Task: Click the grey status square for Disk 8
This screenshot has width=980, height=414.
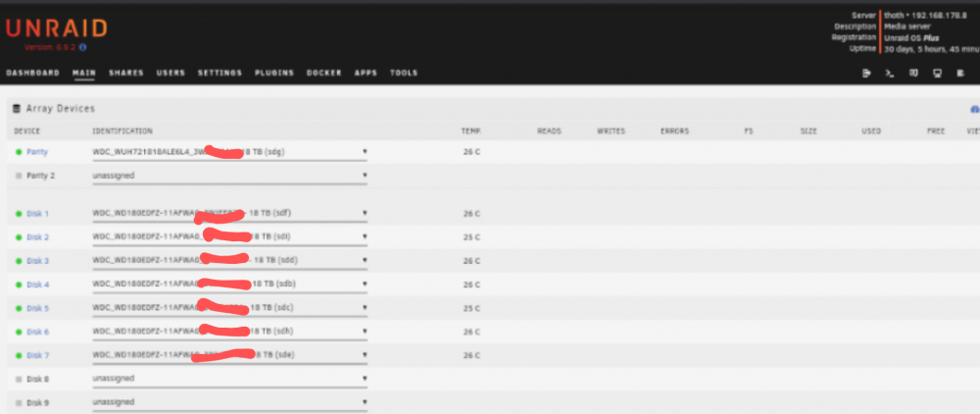Action: [19, 379]
